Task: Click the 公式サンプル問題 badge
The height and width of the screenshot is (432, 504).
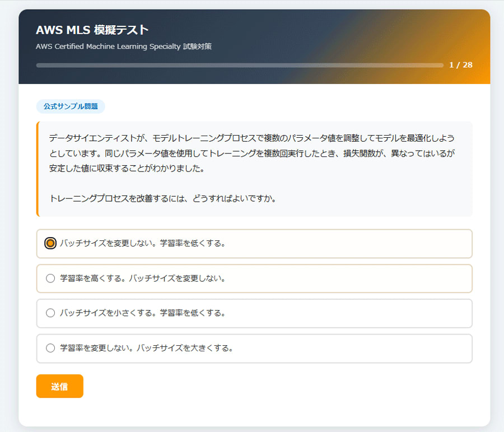Action: (x=71, y=106)
